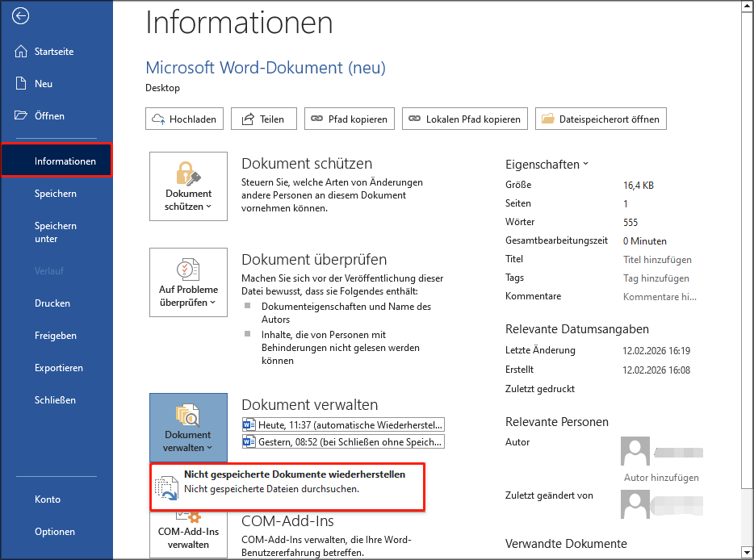Click the COM-Add-Ins verwalten button
The width and height of the screenshot is (754, 560).
coord(189,533)
